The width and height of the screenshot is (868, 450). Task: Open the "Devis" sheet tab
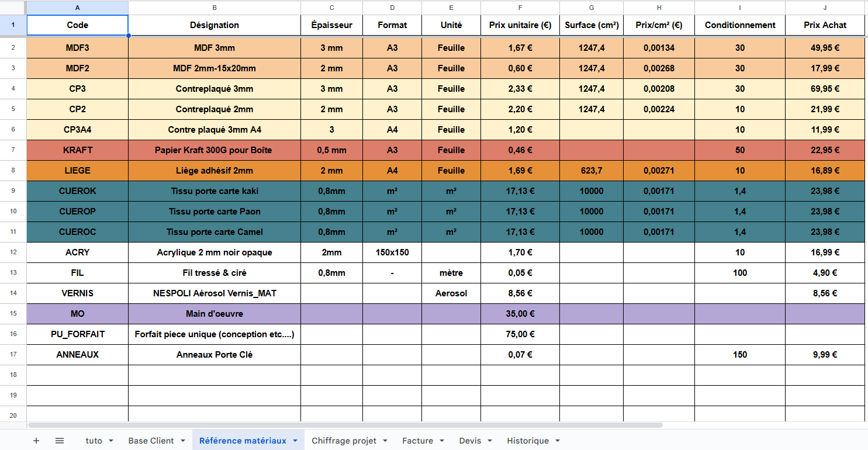pos(471,441)
